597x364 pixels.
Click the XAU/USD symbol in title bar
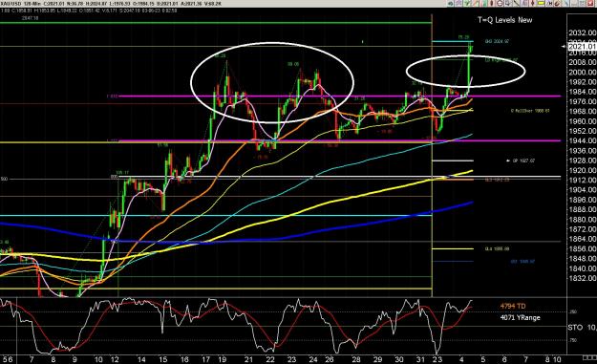point(11,4)
